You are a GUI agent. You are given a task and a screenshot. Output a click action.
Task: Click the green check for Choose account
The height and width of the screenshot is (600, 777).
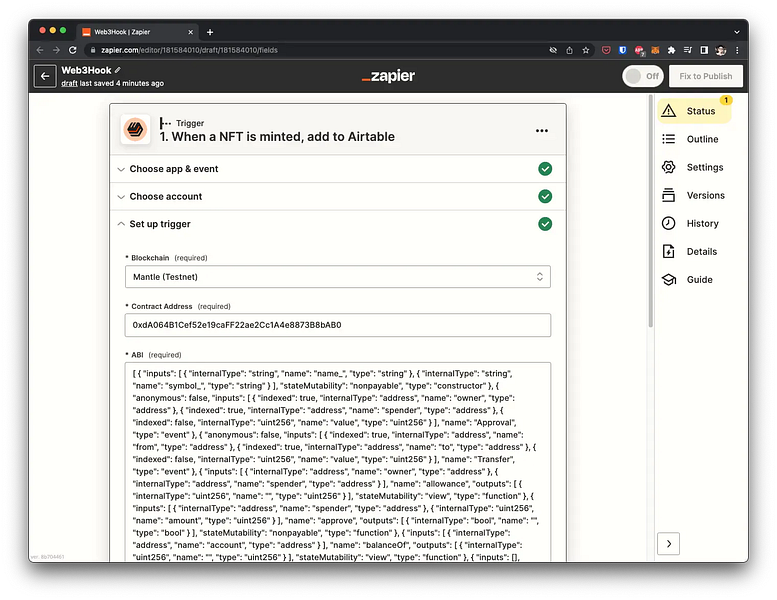[545, 197]
